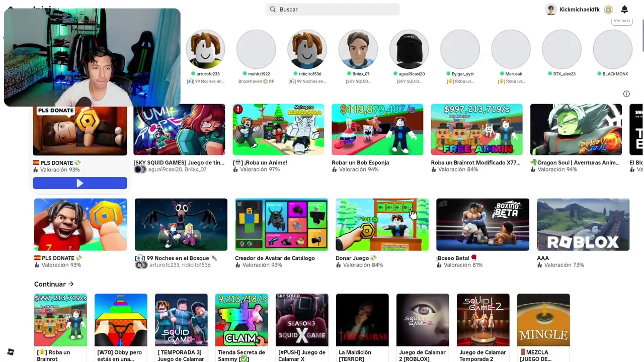Image resolution: width=644 pixels, height=362 pixels.
Task: Focus the Buscar search field
Action: (333, 10)
